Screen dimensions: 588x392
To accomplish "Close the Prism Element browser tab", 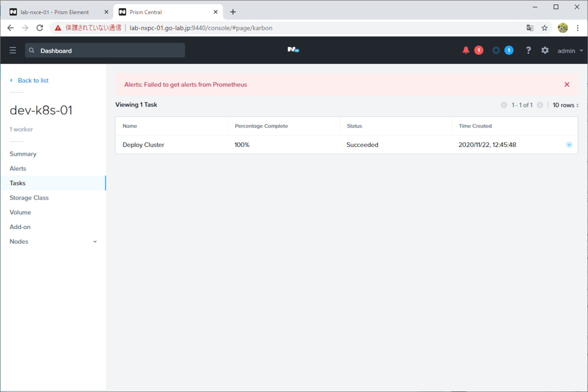I will [x=106, y=12].
